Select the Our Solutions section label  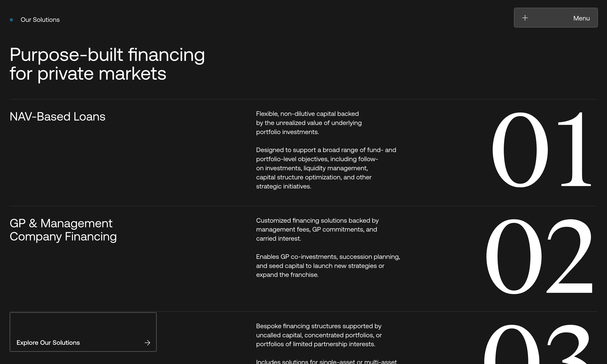tap(40, 20)
